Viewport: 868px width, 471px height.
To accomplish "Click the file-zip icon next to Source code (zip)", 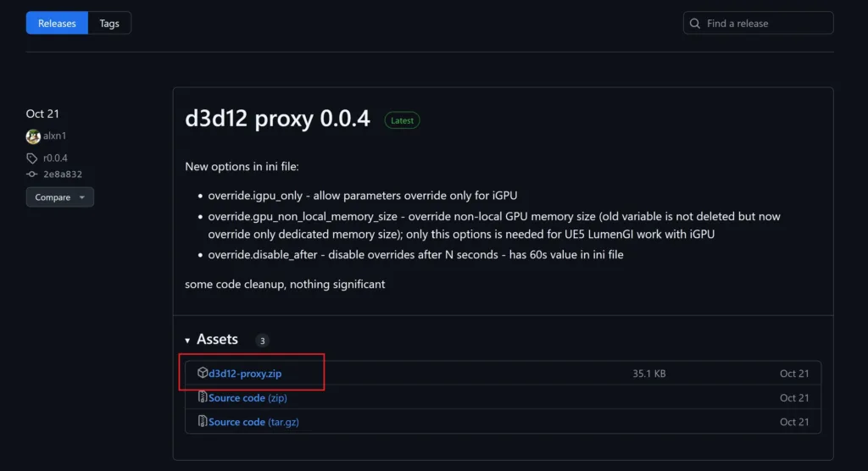I will [203, 396].
